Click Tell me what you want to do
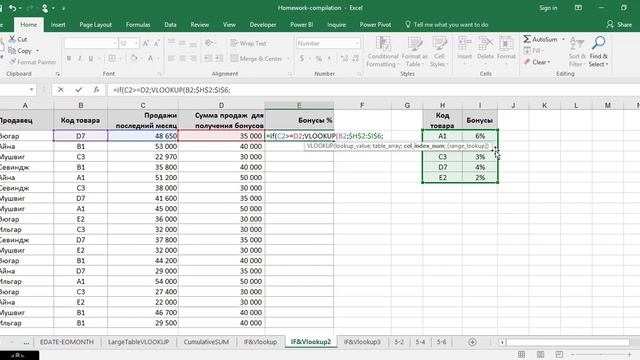 447,24
